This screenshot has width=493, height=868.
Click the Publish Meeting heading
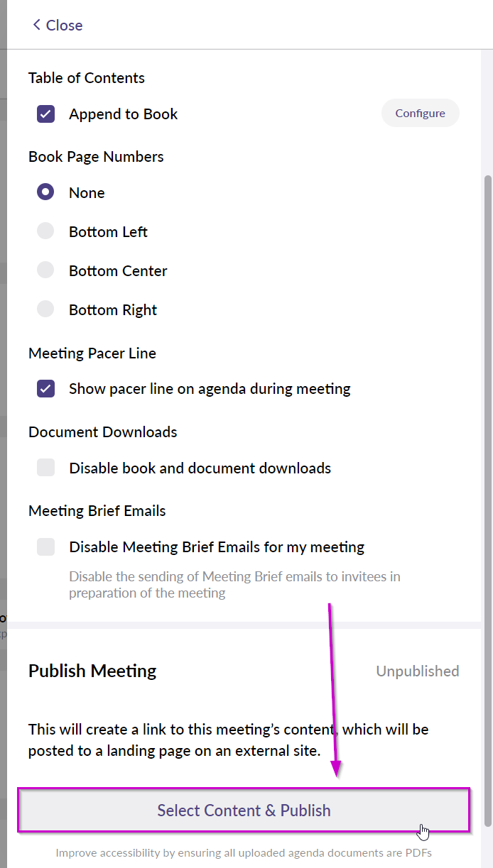coord(92,671)
